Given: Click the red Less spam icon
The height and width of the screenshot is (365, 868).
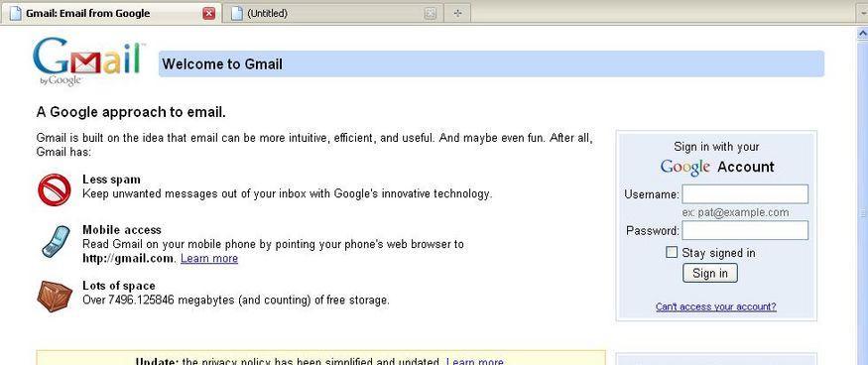Looking at the screenshot, I should 55,190.
